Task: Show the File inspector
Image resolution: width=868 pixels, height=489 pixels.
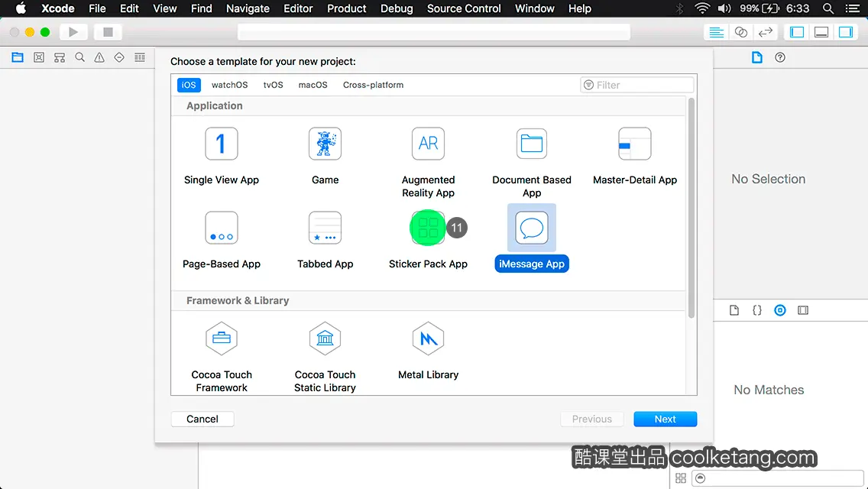Action: [x=756, y=57]
